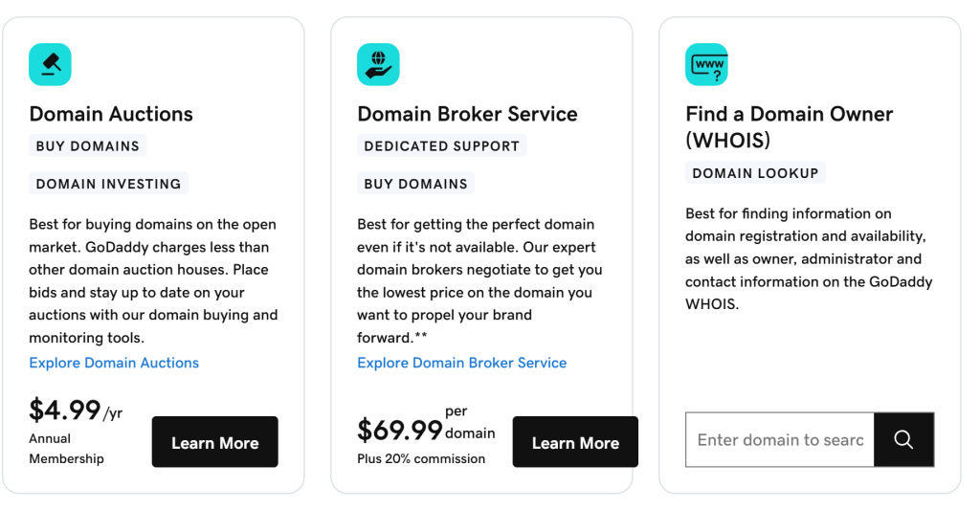The image size is (980, 510).
Task: Click the globe-in-hand Domain Broker icon
Action: click(x=378, y=64)
